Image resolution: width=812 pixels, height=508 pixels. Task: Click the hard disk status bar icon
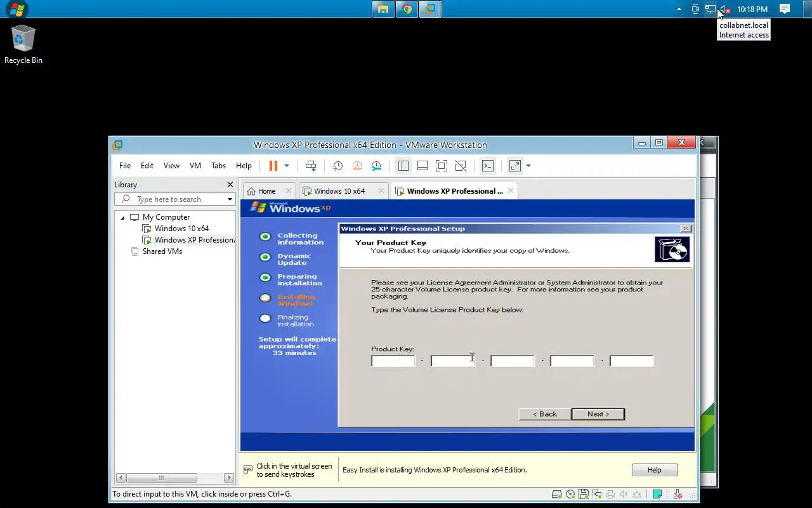(556, 494)
